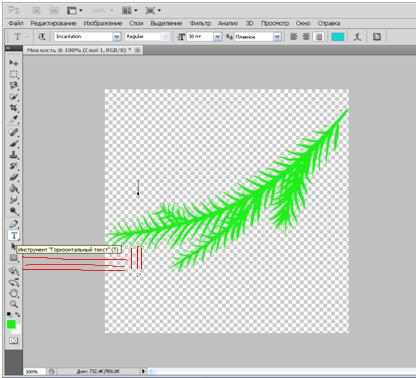Viewport: 416px width, 378px height.
Task: Open the text color swatch in options bar
Action: (338, 37)
